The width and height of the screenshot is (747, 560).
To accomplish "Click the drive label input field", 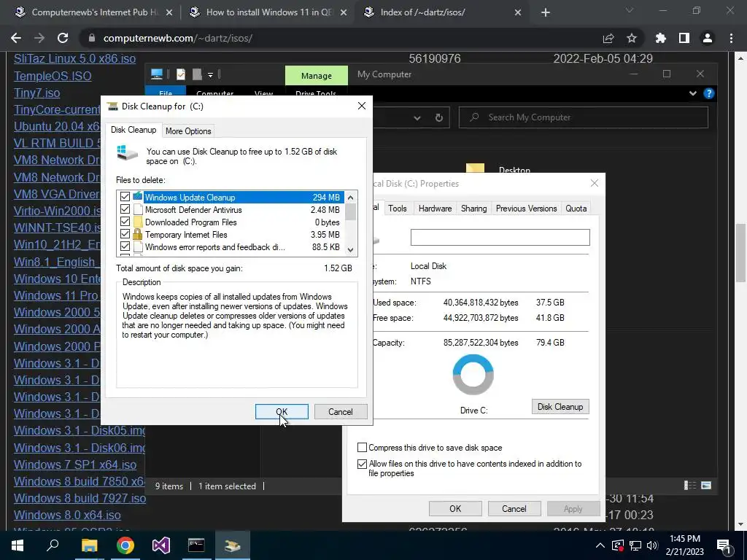I will click(500, 237).
